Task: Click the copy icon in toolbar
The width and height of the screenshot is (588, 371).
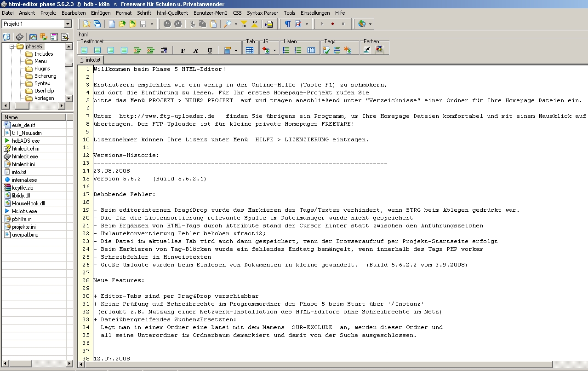Action: [x=203, y=24]
